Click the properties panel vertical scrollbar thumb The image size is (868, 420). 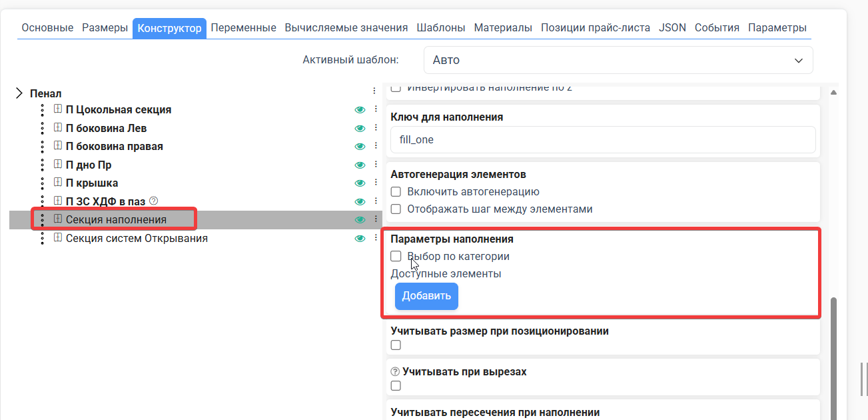point(833,359)
